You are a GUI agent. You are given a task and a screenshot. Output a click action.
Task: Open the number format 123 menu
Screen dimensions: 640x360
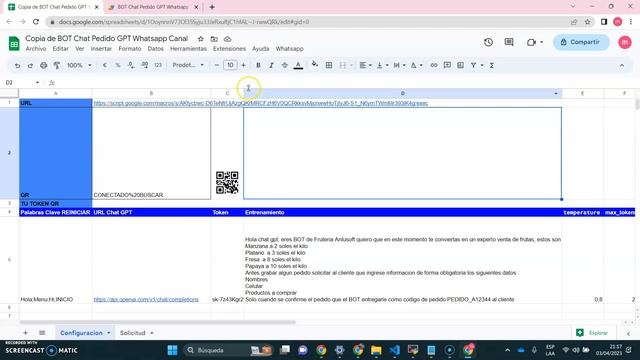click(x=158, y=65)
